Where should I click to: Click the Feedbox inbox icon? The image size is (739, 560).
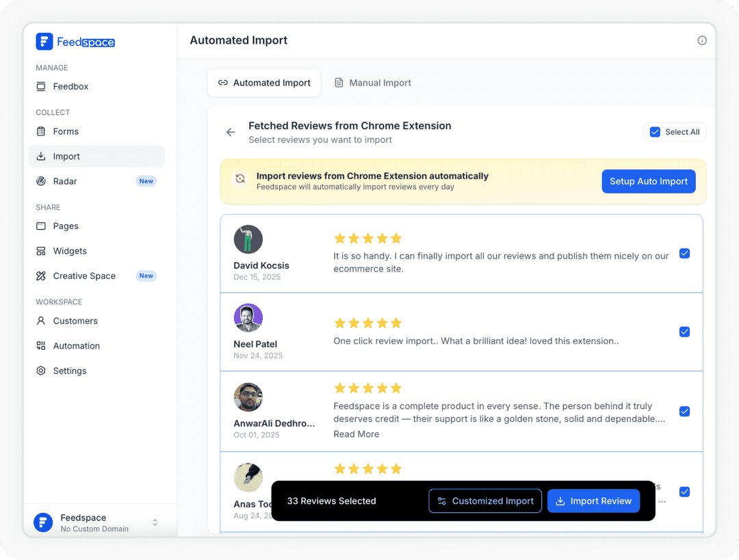coord(41,86)
